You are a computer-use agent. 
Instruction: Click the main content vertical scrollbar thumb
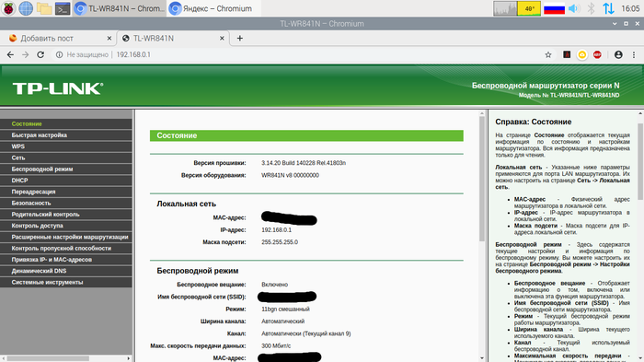[482, 179]
